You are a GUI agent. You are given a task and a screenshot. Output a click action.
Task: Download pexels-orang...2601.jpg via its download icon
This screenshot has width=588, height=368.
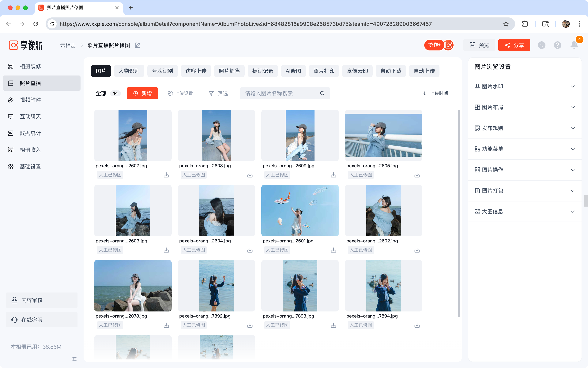[x=333, y=250]
